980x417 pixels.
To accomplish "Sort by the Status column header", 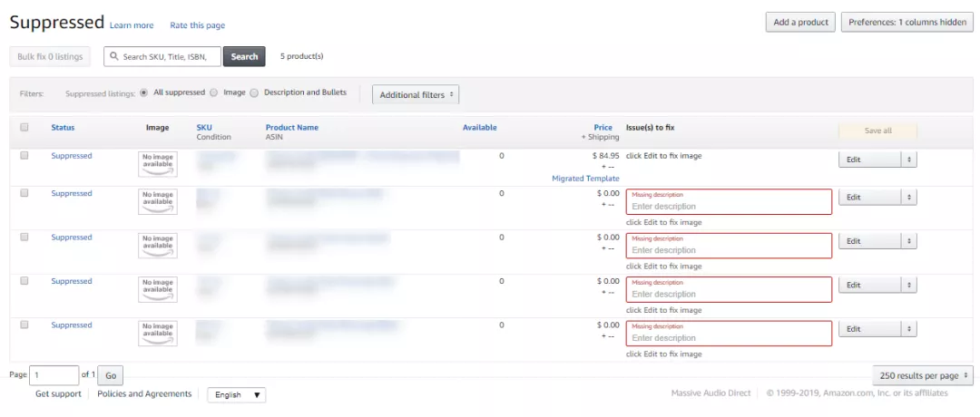I will (63, 127).
